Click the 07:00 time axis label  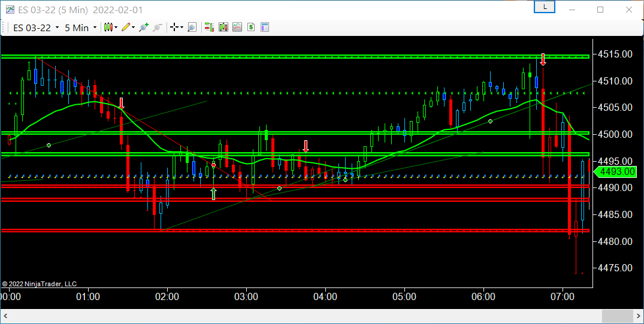point(563,296)
